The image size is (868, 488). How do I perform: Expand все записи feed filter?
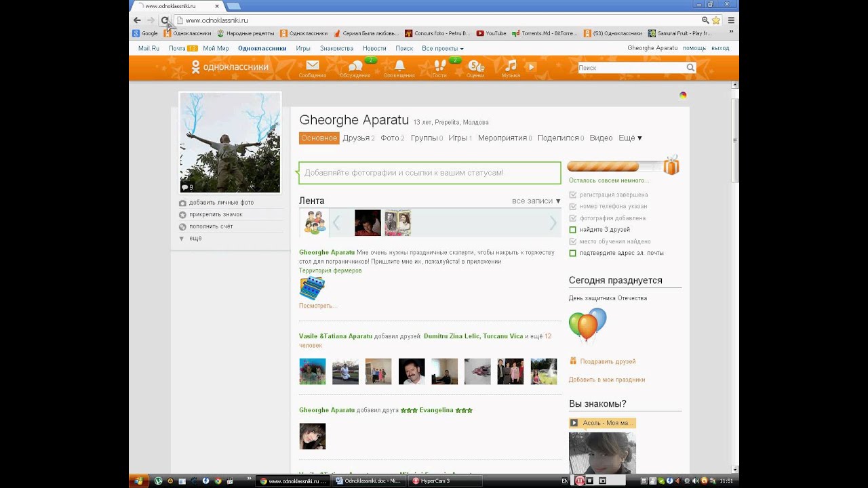click(536, 201)
